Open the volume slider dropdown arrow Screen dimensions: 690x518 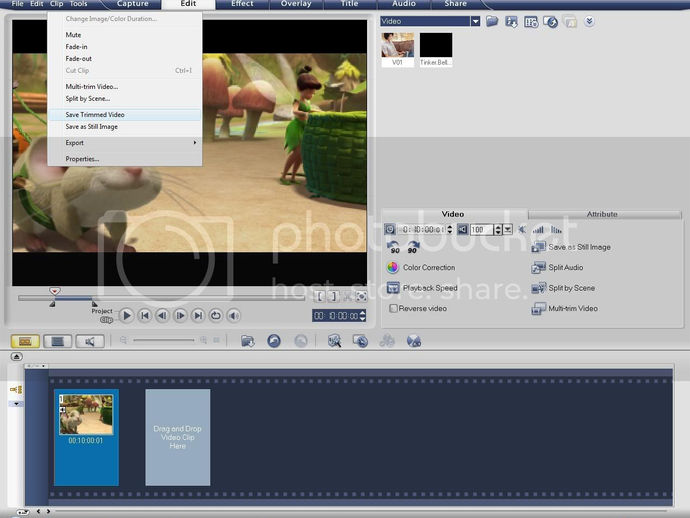click(x=507, y=229)
